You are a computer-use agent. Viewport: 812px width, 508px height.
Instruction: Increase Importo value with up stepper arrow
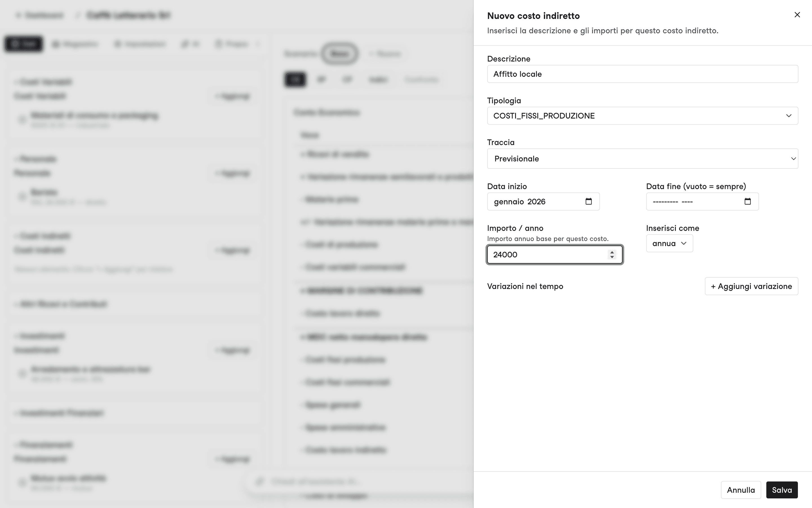(612, 252)
